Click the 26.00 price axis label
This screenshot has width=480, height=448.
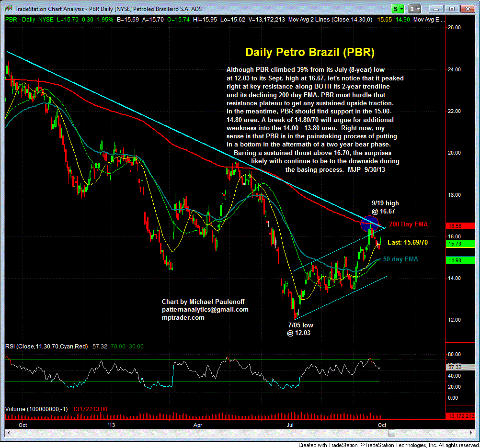click(454, 28)
